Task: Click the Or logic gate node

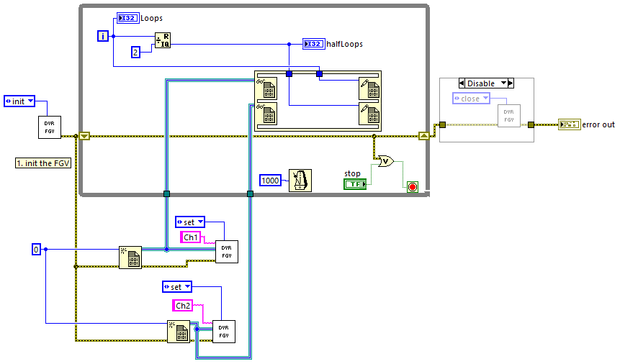Action: pos(385,161)
